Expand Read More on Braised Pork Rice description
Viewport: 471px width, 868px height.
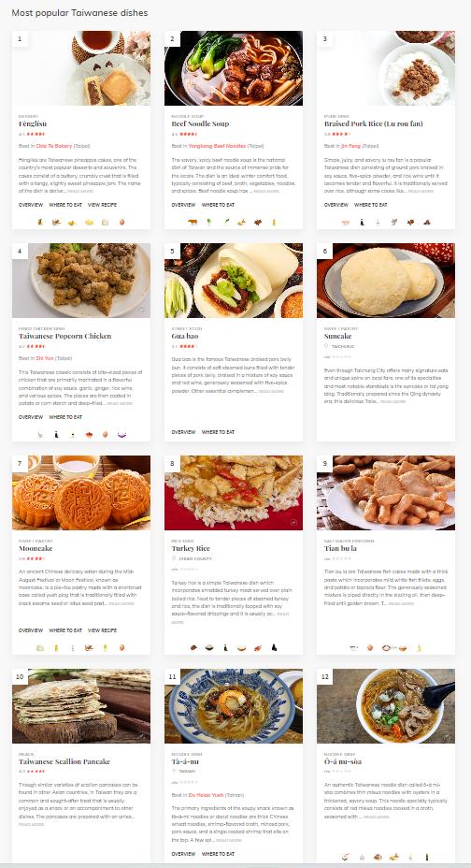click(421, 191)
